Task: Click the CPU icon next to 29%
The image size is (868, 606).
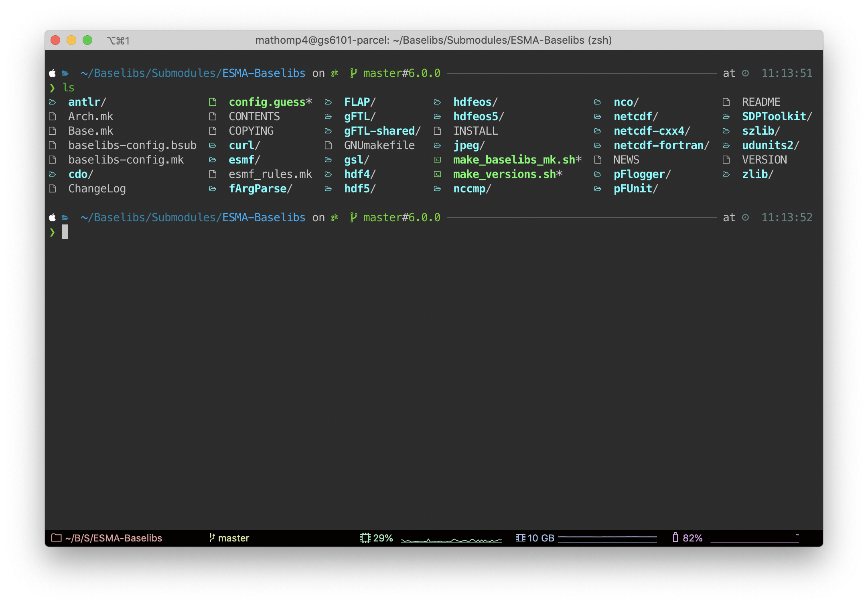Action: point(365,538)
